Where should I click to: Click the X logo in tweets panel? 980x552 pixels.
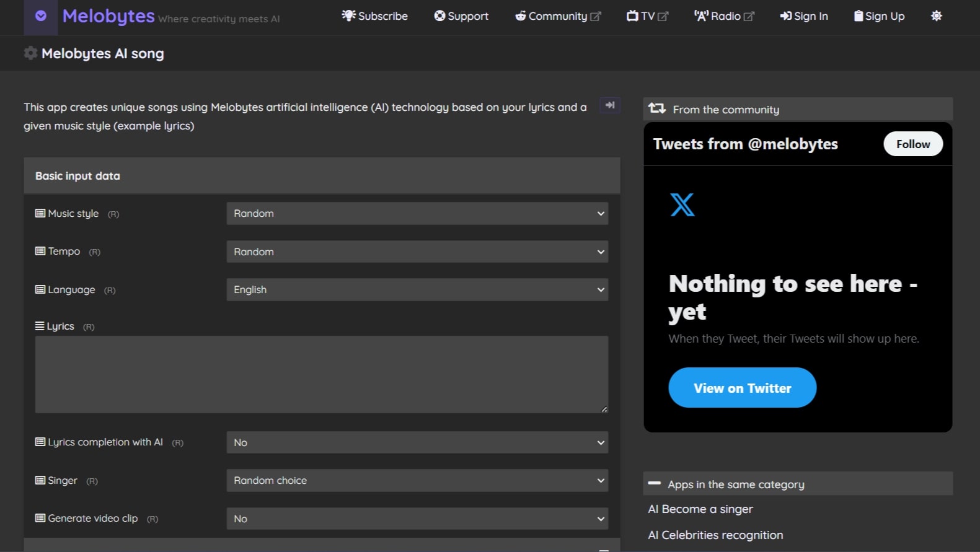tap(682, 204)
